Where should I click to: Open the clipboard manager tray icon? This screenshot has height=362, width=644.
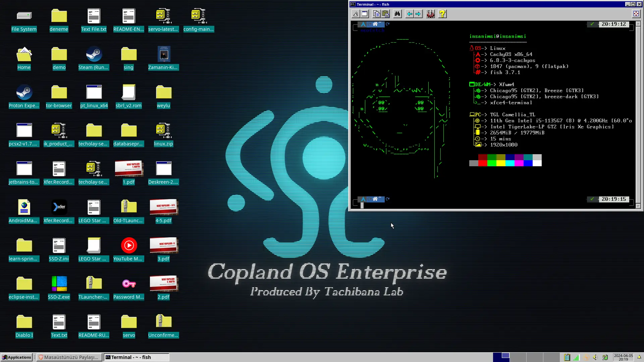pyautogui.click(x=567, y=357)
